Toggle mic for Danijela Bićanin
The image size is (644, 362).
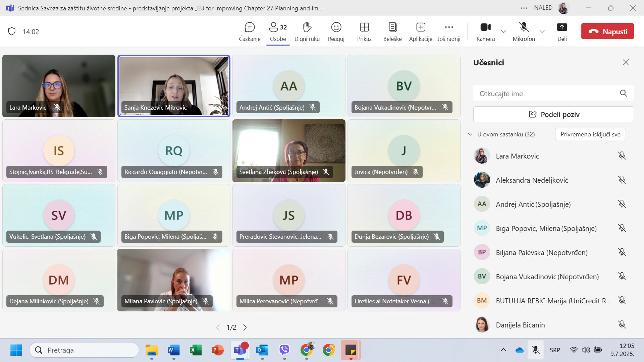[622, 324]
